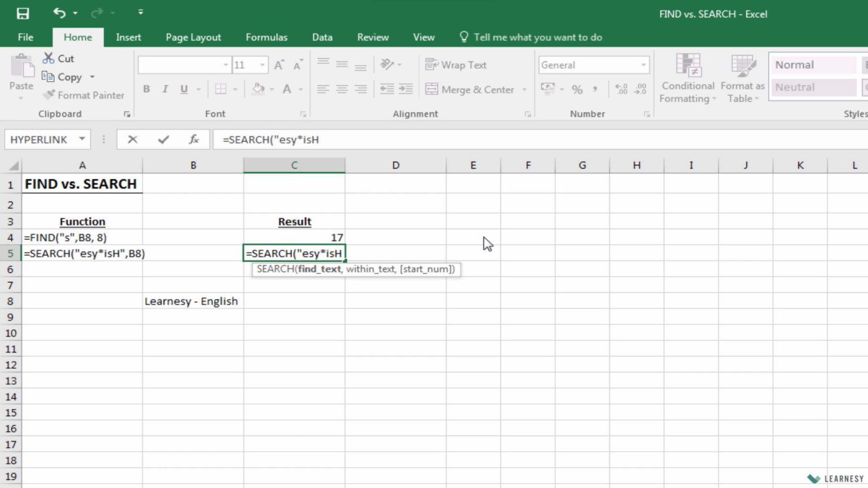Open the General number format dropdown

644,64
